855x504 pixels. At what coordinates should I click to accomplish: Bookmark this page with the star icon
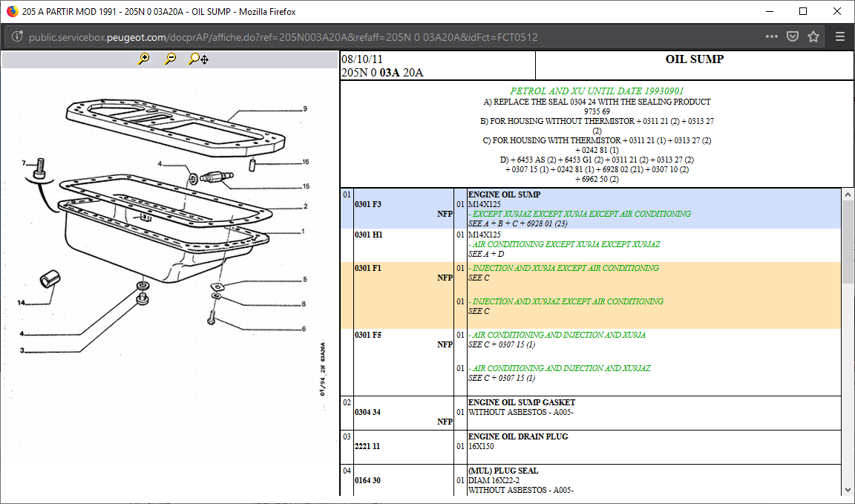click(813, 36)
